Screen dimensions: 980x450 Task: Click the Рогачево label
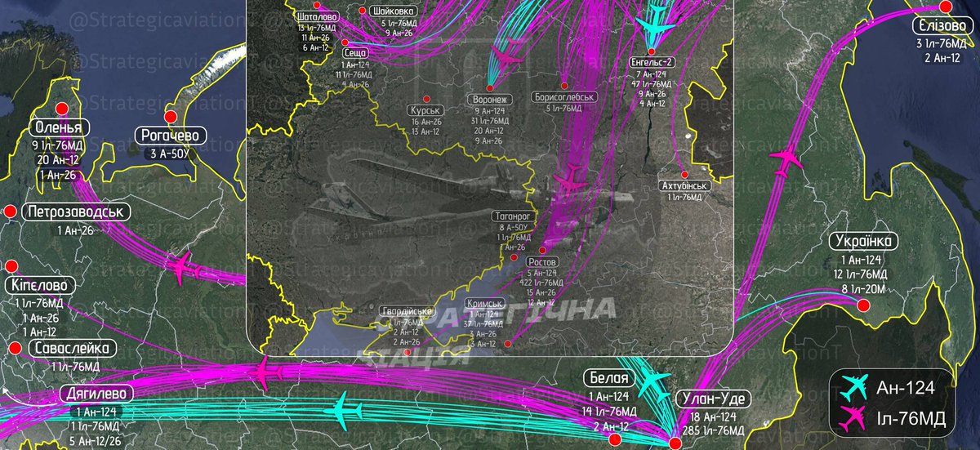(171, 136)
